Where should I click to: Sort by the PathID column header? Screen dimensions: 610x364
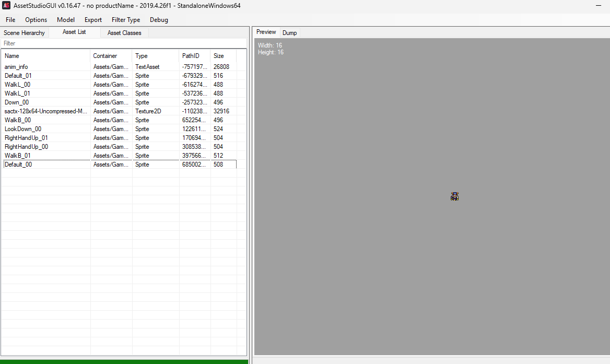[194, 56]
